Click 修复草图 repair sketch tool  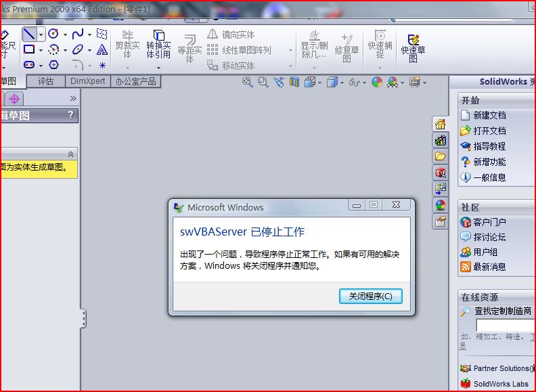(x=347, y=49)
